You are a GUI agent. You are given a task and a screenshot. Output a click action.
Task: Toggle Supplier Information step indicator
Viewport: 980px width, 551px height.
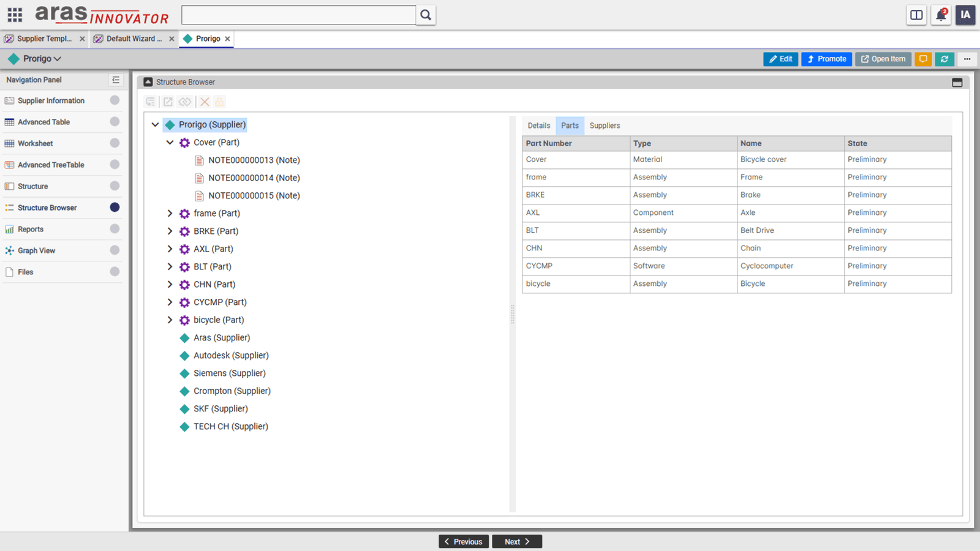115,100
